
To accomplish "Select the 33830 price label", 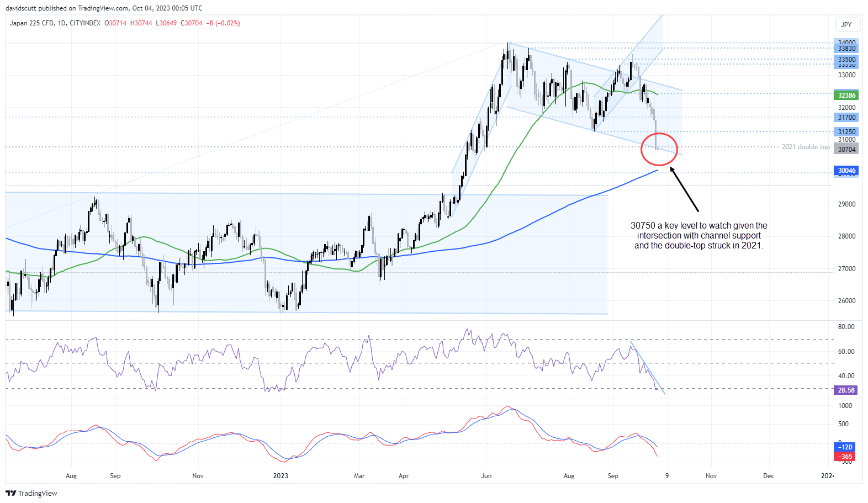I will click(846, 49).
